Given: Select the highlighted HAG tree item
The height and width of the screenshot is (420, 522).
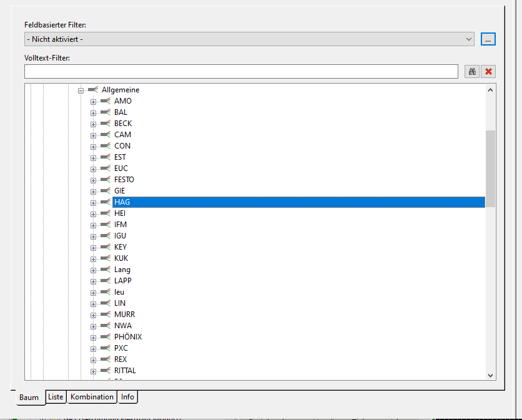Looking at the screenshot, I should 298,202.
